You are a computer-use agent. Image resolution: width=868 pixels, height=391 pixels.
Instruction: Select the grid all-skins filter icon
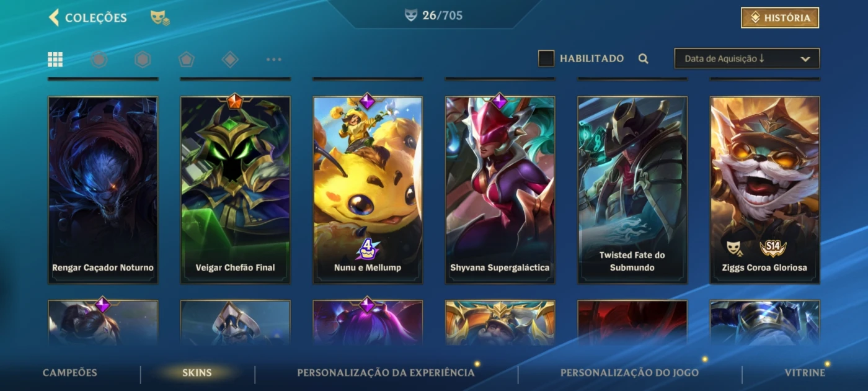click(x=55, y=60)
